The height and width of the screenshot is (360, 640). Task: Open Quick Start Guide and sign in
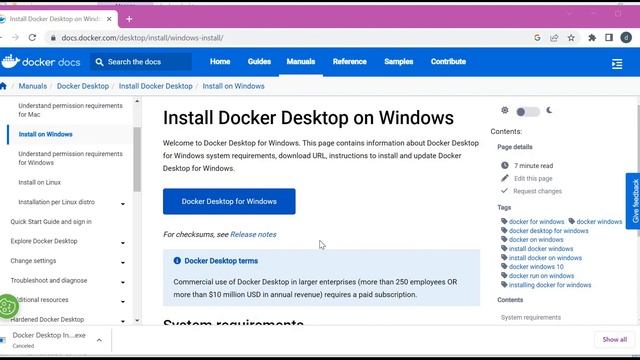(51, 221)
